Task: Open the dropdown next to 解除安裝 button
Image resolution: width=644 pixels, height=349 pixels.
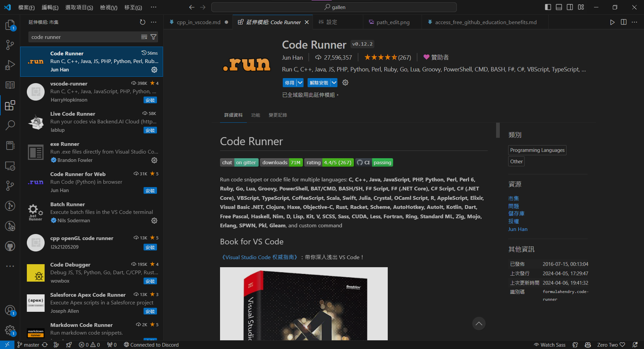Action: (x=334, y=82)
